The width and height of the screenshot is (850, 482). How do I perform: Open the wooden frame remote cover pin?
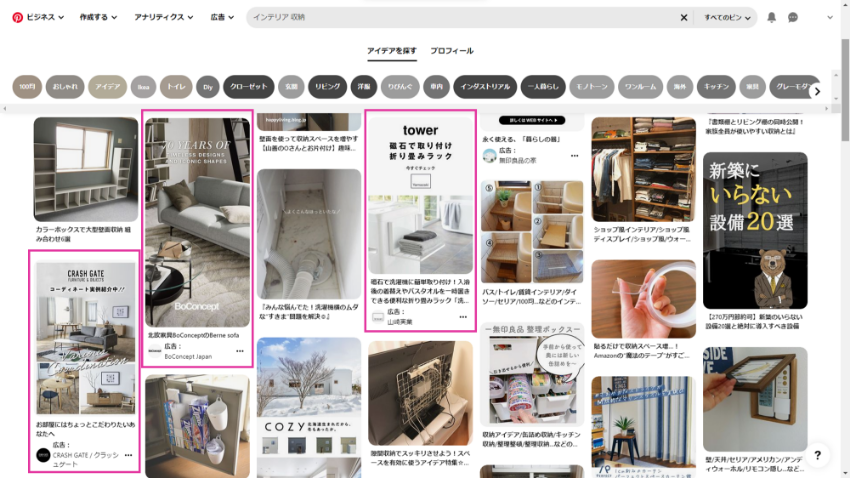755,399
